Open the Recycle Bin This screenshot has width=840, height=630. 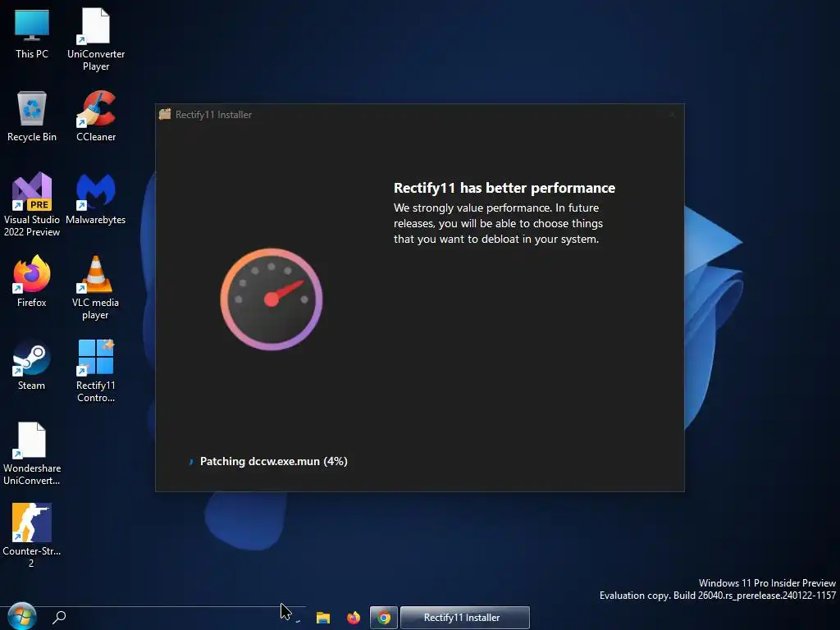[32, 116]
